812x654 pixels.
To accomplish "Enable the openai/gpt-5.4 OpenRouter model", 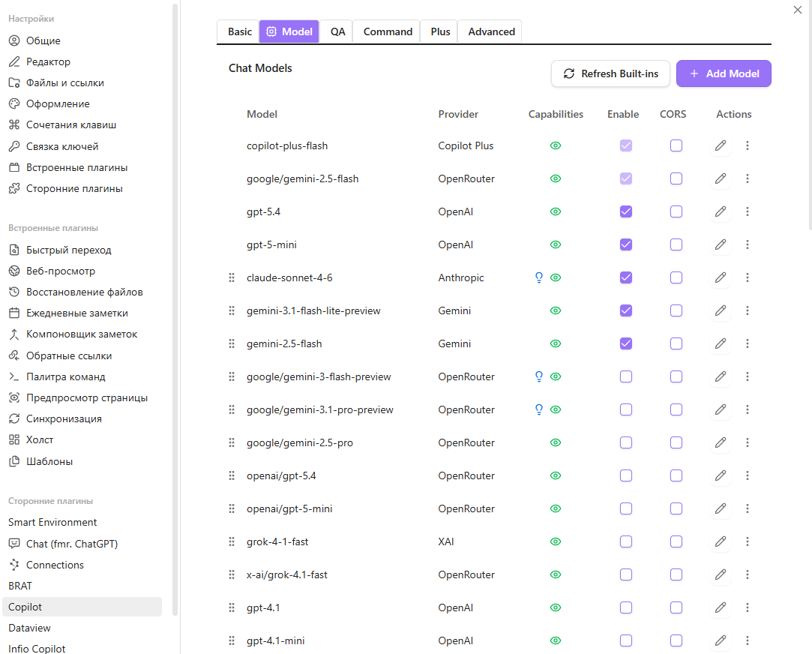I will (626, 475).
